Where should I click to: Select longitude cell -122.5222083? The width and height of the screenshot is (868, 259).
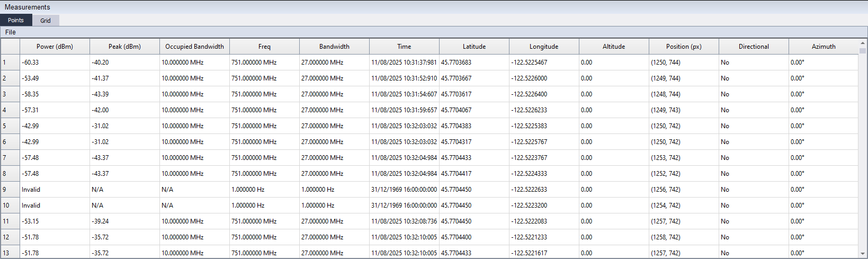click(544, 221)
